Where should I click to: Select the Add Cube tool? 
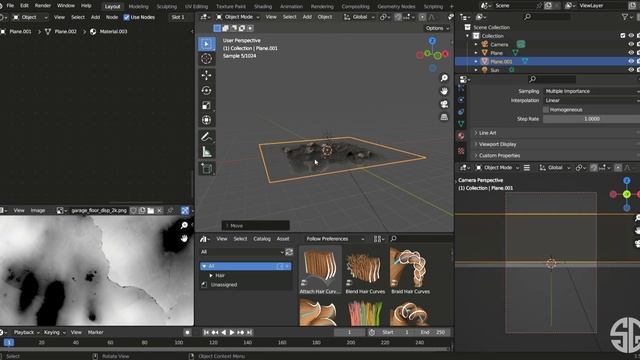click(207, 168)
